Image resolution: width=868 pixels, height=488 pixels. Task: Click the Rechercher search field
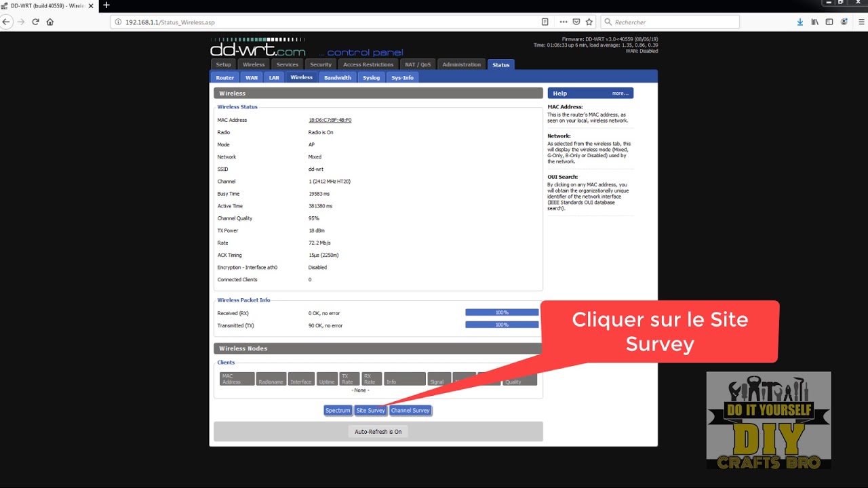[670, 22]
